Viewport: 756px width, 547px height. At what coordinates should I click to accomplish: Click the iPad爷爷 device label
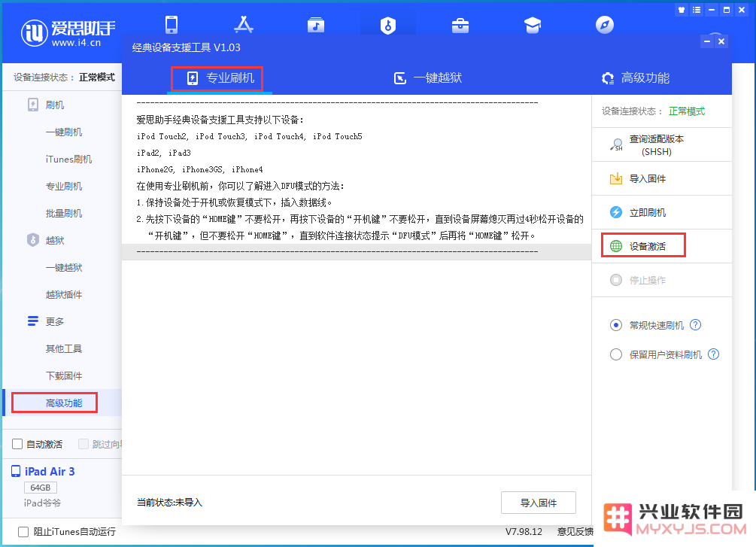tap(42, 503)
